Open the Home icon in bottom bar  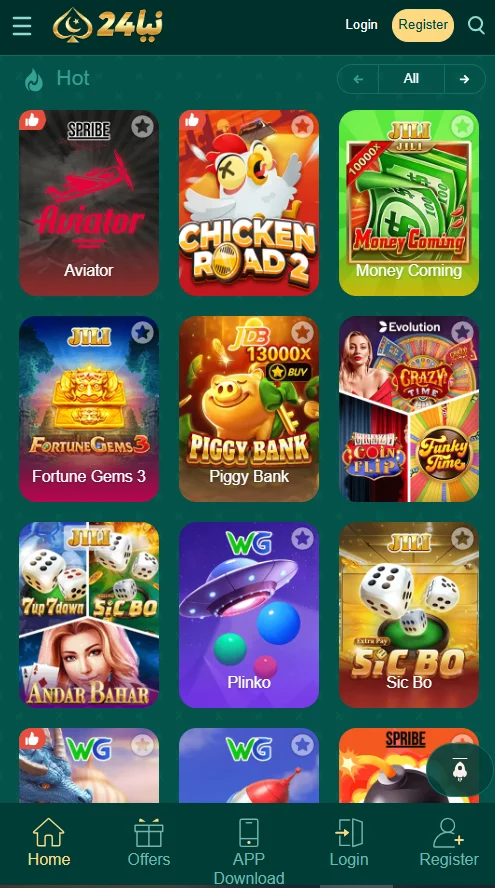tap(49, 832)
